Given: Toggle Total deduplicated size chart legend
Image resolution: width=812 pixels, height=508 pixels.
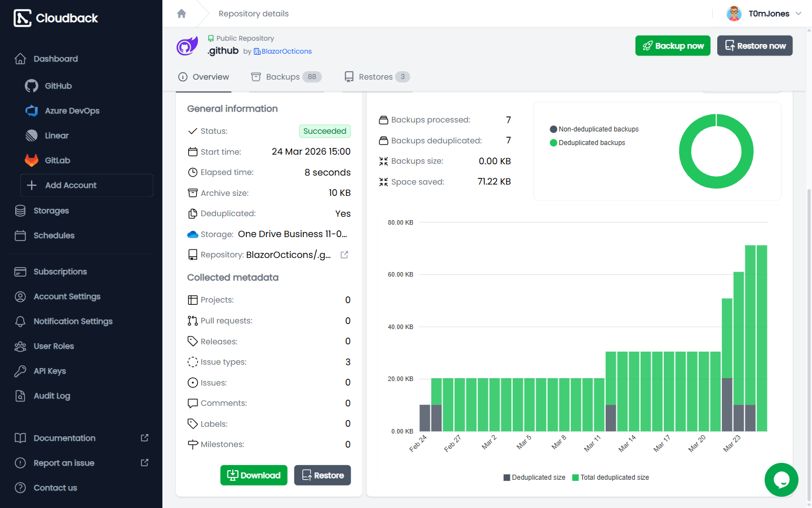Looking at the screenshot, I should click(611, 478).
